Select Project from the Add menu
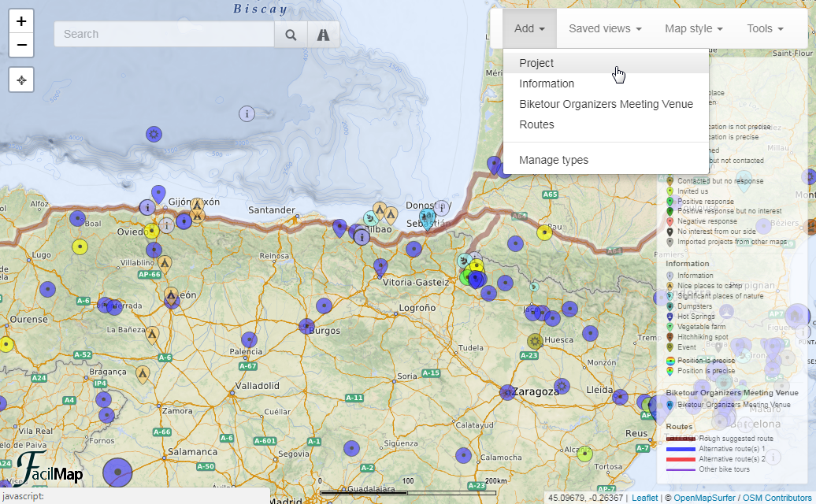The image size is (816, 504). click(x=536, y=63)
